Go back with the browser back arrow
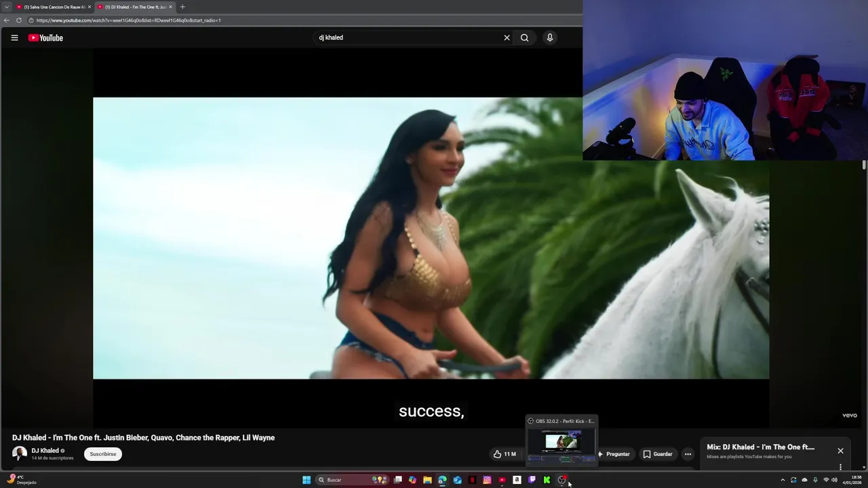868x488 pixels. [x=7, y=20]
